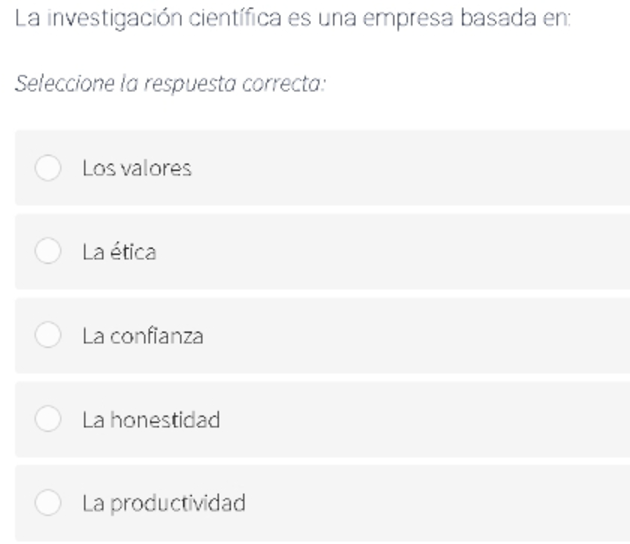The image size is (630, 544).
Task: Click the question text 'La investigación científica'
Action: click(148, 18)
